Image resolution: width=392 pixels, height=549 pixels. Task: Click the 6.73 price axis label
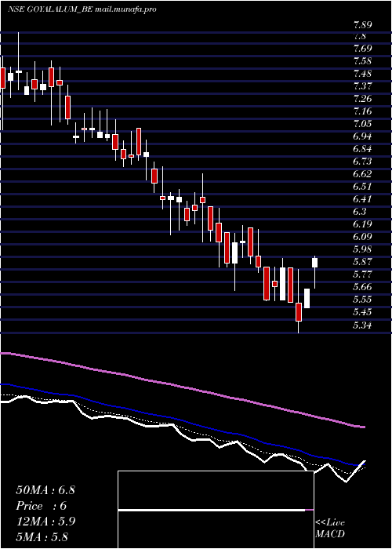click(362, 162)
